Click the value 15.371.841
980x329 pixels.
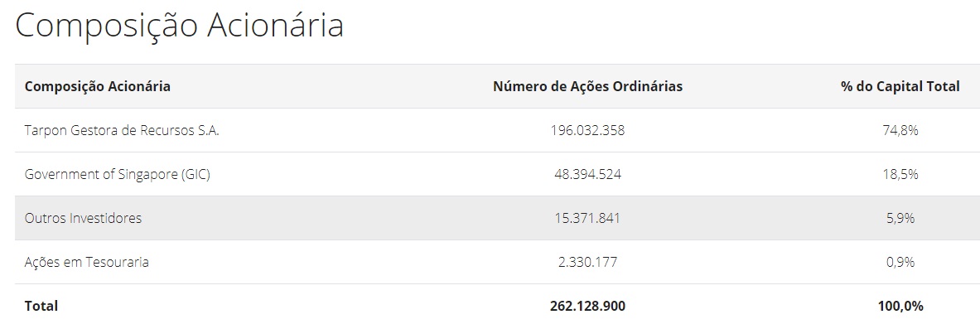[x=587, y=218]
